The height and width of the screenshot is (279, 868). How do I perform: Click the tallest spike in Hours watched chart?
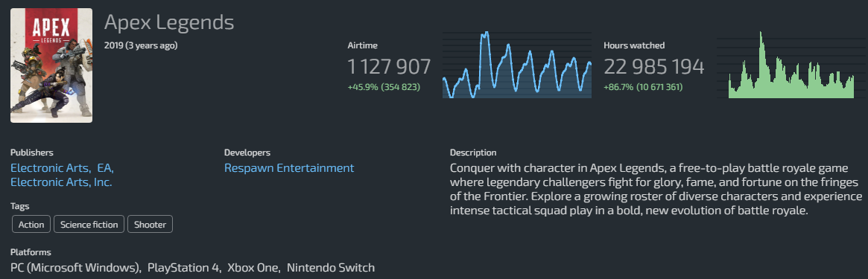[761, 35]
